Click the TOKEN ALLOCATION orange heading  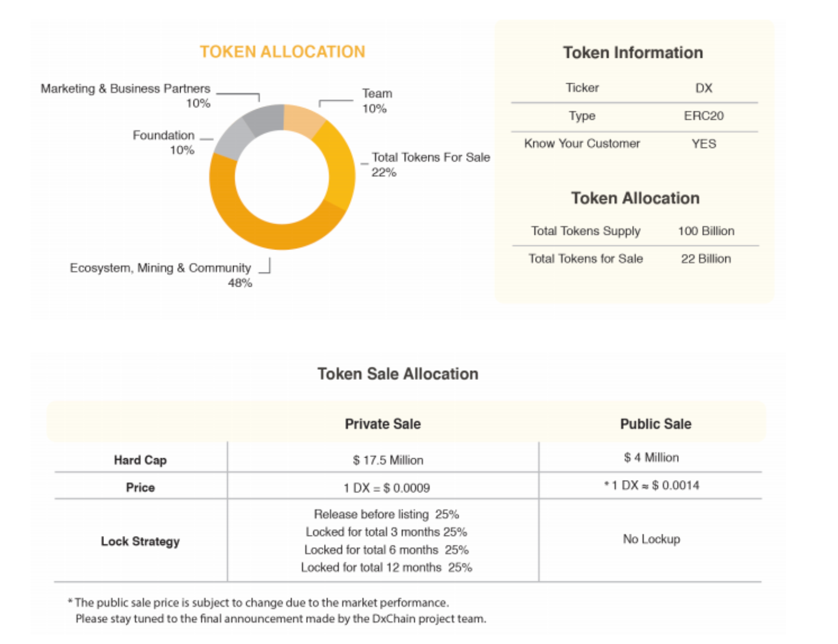coord(282,52)
